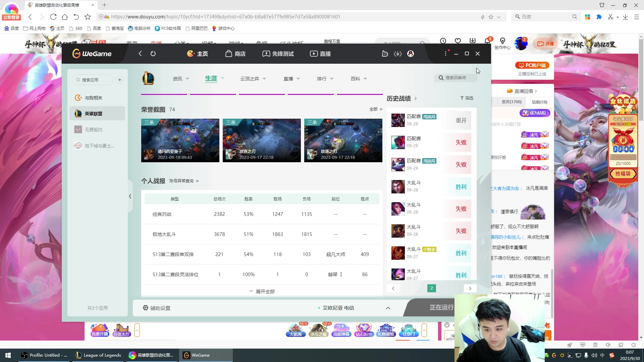
Task: Click browser home button
Action: (65, 17)
